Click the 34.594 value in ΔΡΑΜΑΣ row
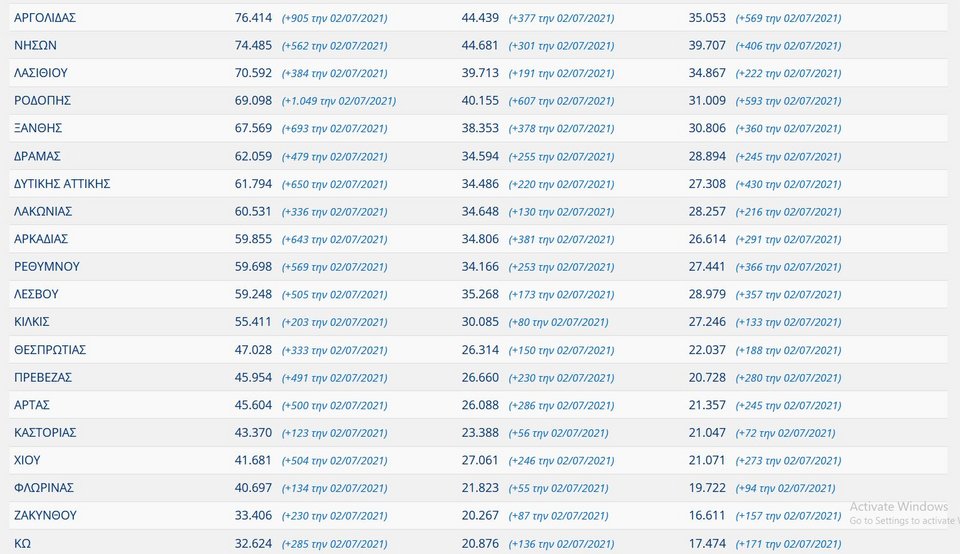Image resolution: width=960 pixels, height=554 pixels. pos(480,156)
